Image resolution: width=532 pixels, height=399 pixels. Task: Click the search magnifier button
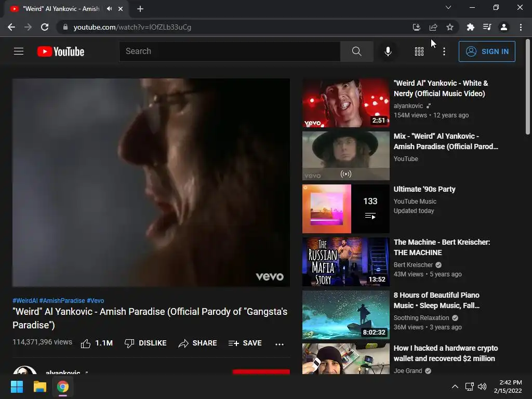[356, 51]
